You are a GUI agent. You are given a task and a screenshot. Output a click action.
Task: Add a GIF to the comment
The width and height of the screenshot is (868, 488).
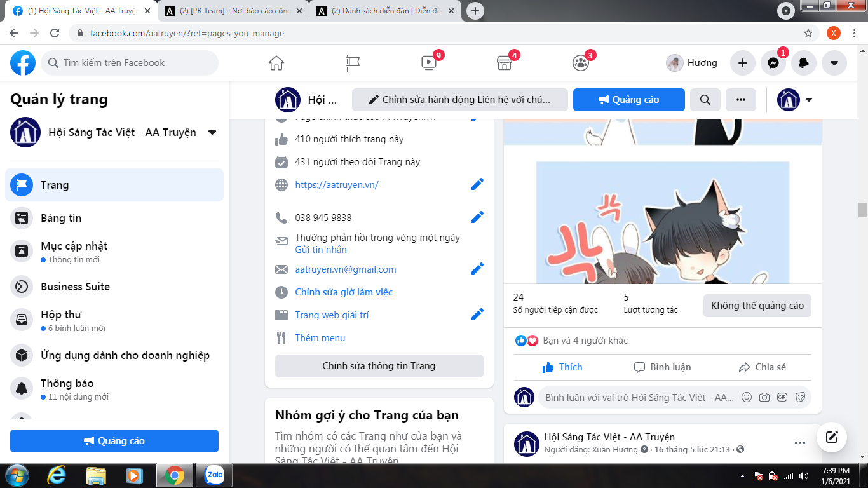(x=782, y=397)
